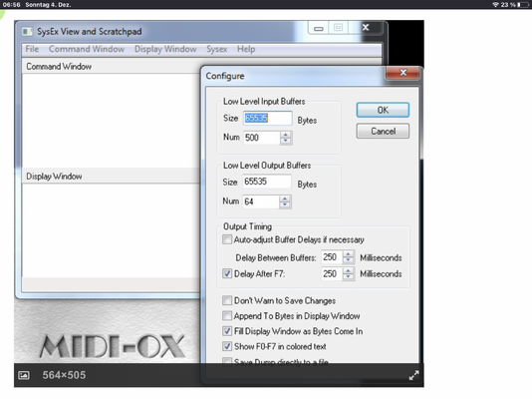Uncheck Delay After F7 checkbox
Viewport: 532px width, 399px height.
pos(227,273)
